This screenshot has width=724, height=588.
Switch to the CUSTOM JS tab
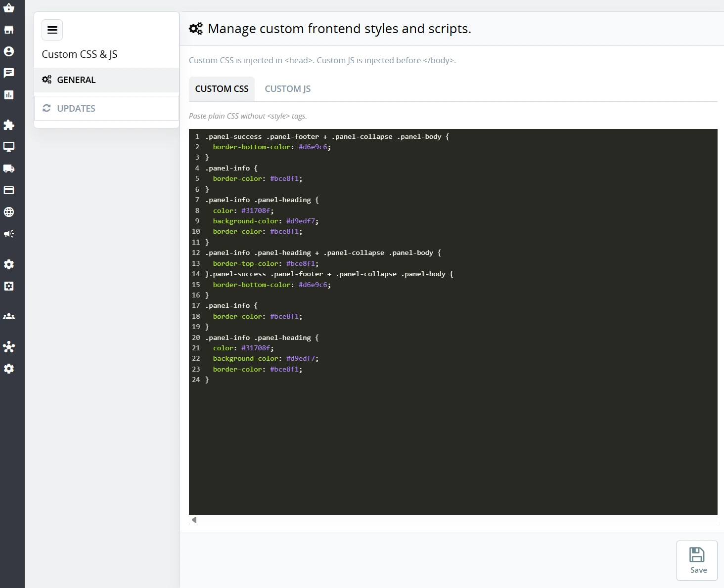click(288, 89)
